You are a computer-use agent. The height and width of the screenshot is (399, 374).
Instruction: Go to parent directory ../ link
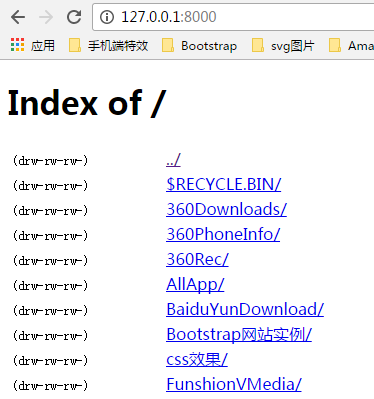point(173,160)
